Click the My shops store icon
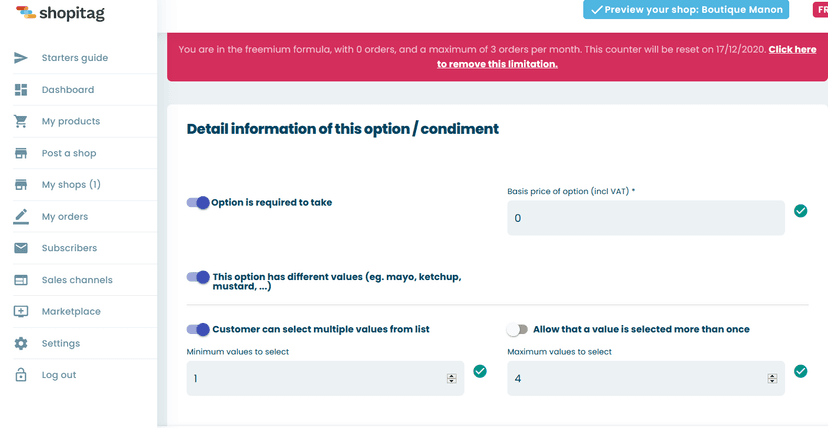 point(21,185)
